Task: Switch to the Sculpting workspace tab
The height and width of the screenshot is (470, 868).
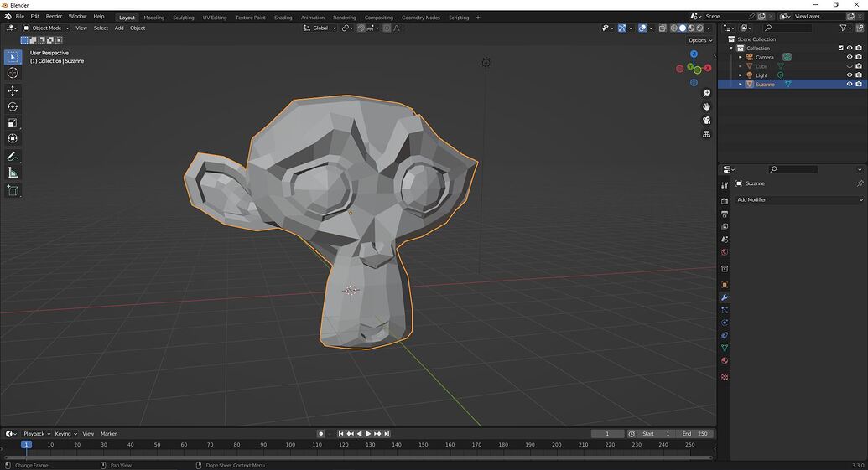Action: [x=183, y=18]
